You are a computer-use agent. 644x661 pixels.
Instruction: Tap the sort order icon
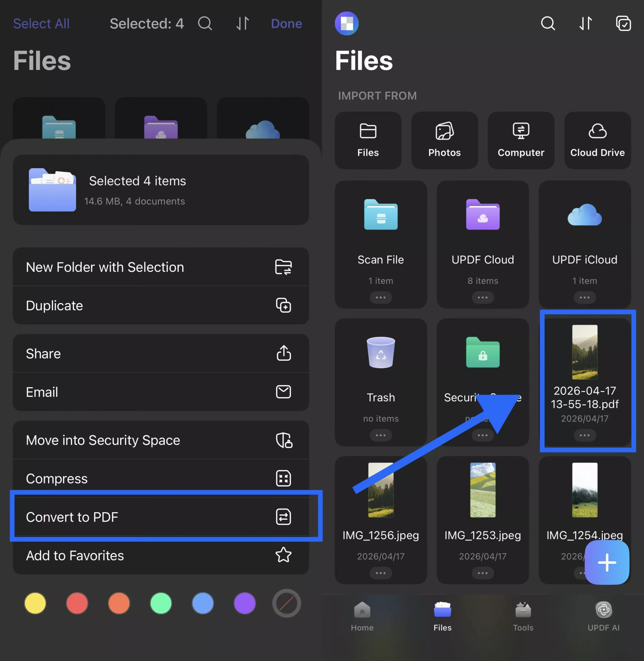[585, 23]
